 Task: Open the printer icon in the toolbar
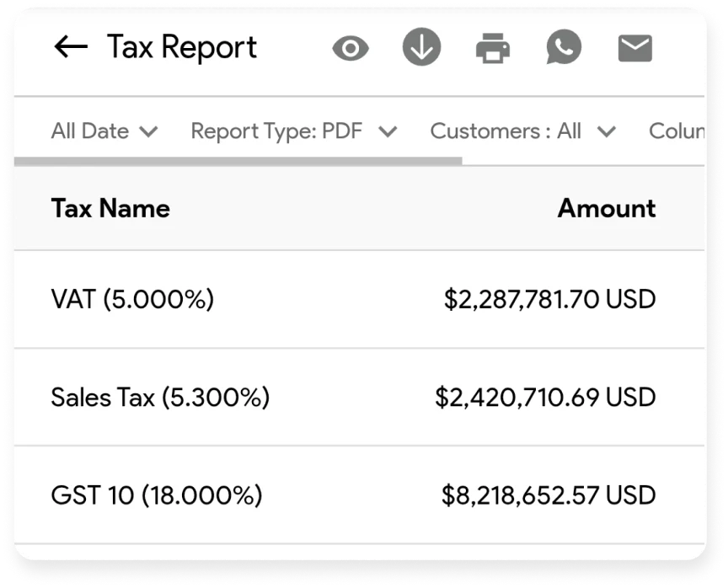pos(493,47)
